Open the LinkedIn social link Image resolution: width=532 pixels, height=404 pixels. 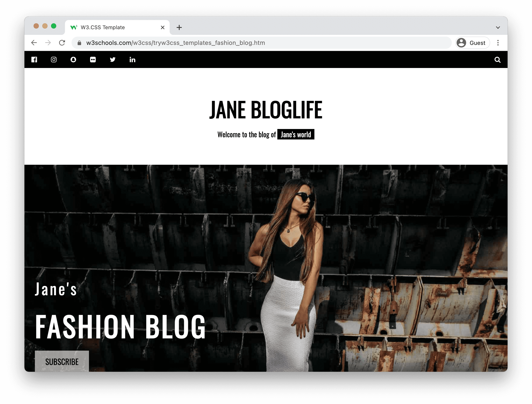click(132, 60)
